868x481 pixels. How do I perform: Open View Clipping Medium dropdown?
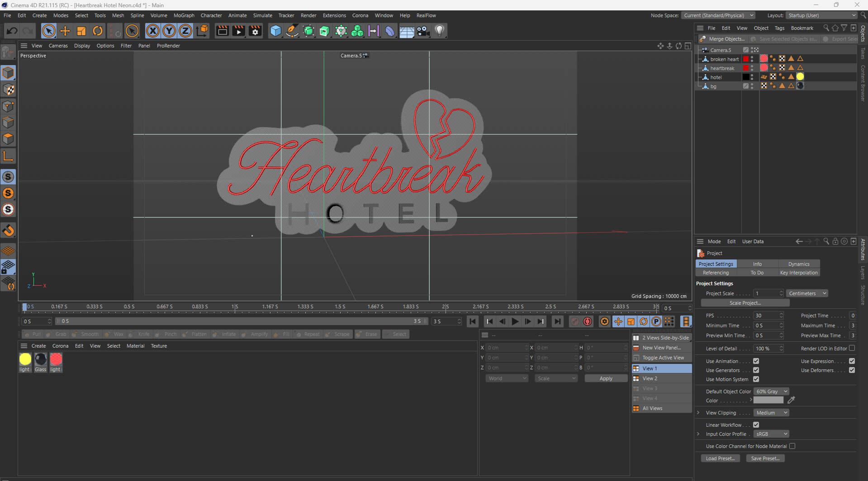[x=771, y=413]
